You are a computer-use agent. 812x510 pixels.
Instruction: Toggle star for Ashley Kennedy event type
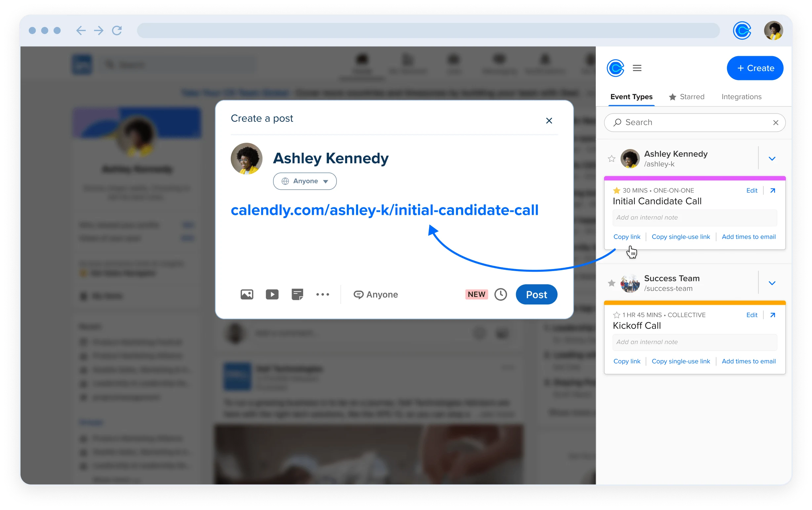(612, 158)
